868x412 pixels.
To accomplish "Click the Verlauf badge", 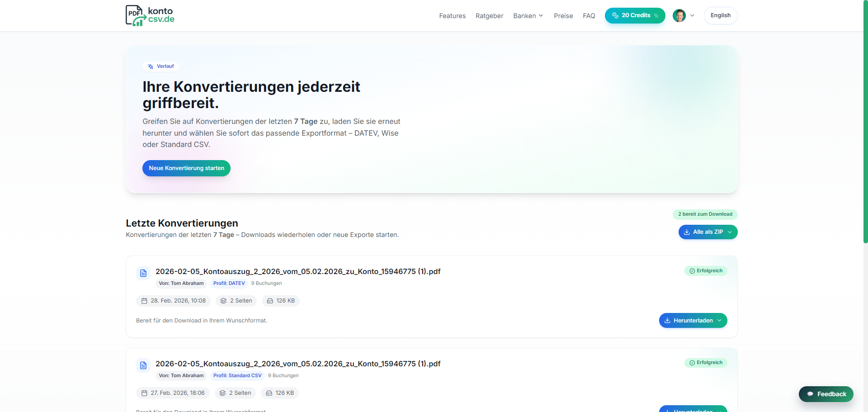I will tap(161, 66).
